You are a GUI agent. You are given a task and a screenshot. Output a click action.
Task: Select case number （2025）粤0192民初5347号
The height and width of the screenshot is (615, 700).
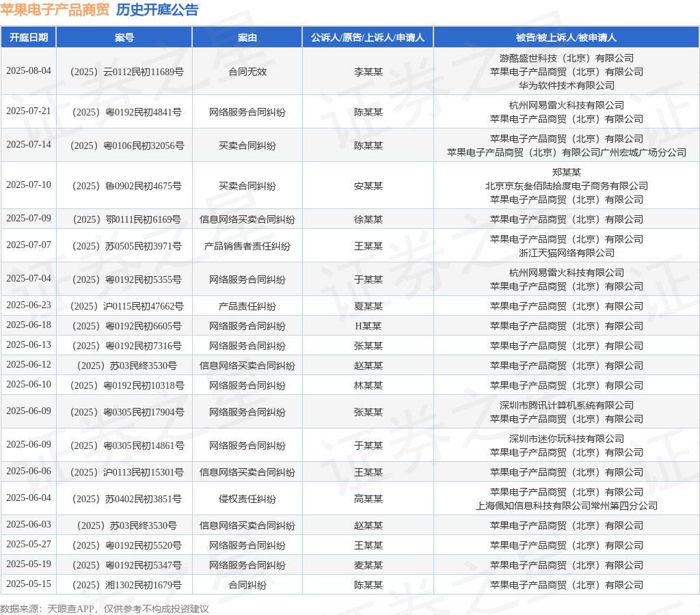point(126,565)
